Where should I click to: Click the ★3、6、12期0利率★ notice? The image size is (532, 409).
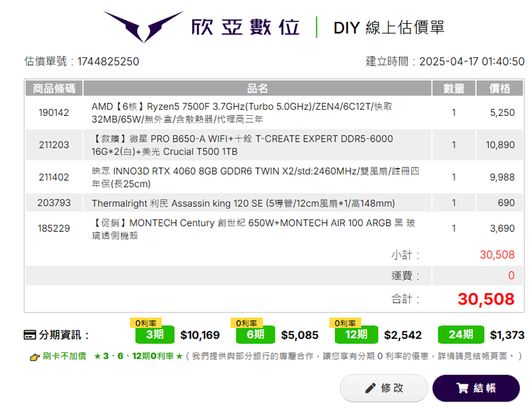coord(138,356)
